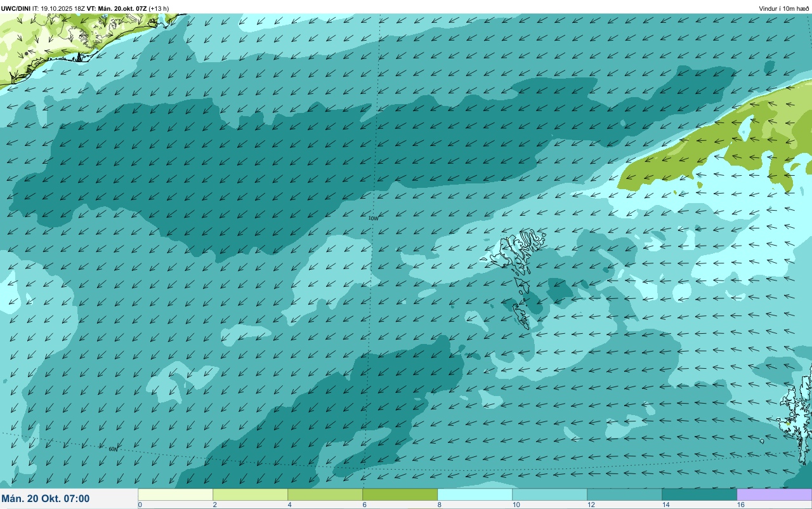The image size is (812, 509).
Task: Click the 2–4 light green legend swatch
Action: click(x=251, y=494)
